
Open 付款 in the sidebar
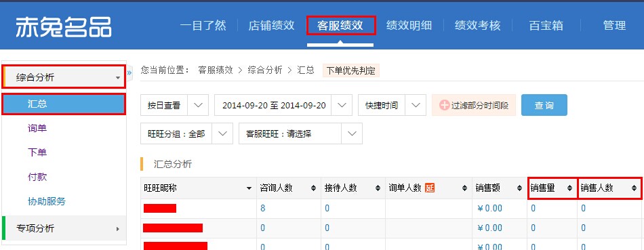(37, 177)
